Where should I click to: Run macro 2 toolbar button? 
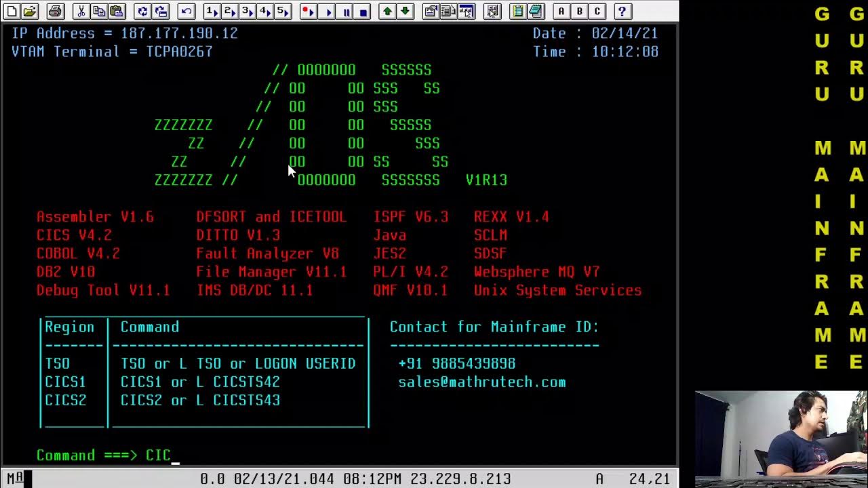tap(229, 11)
